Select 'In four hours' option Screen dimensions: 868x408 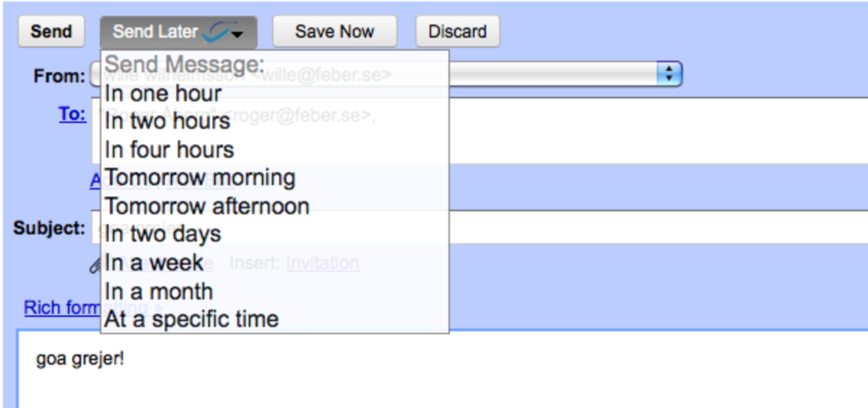point(170,150)
